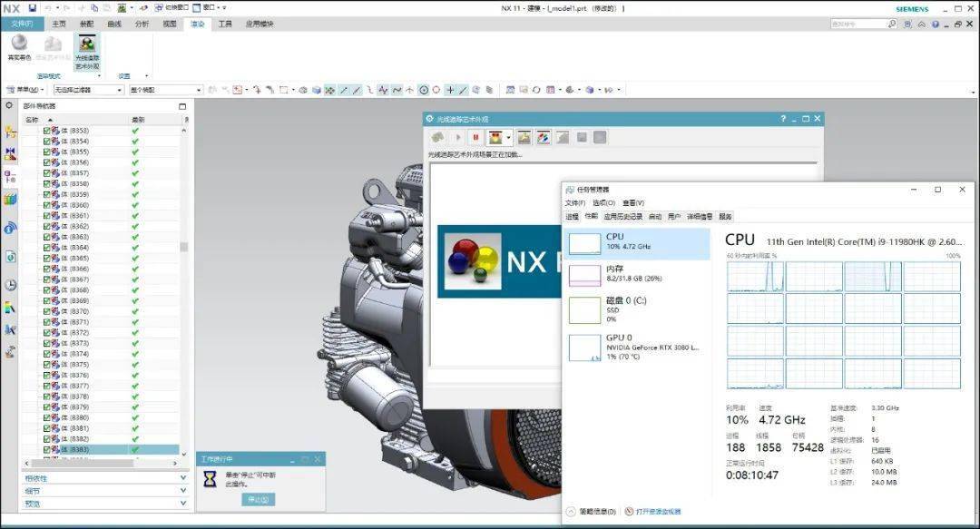Click the 真实着色 (True Shading) sphere icon
The height and width of the screenshot is (529, 980).
coord(19,44)
